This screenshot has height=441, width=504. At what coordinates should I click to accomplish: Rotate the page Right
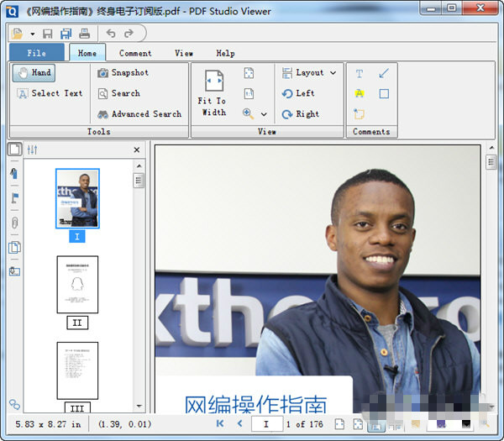tap(301, 114)
